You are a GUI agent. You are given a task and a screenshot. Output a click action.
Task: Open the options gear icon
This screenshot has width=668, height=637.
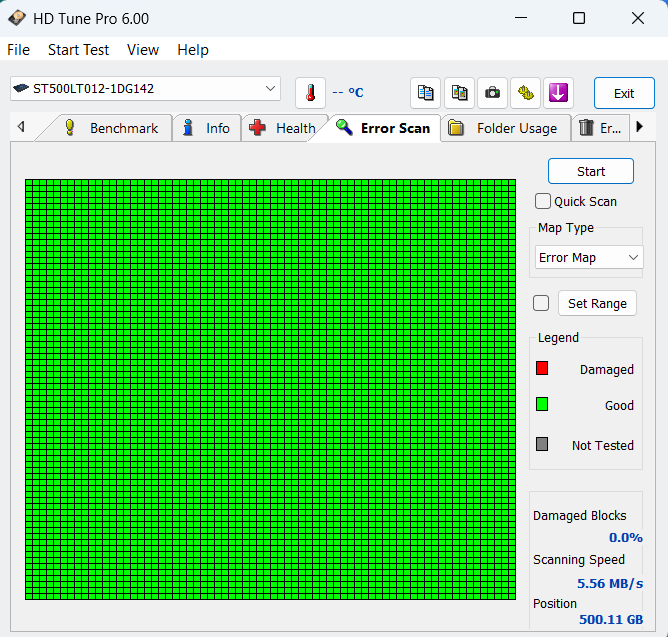(525, 92)
